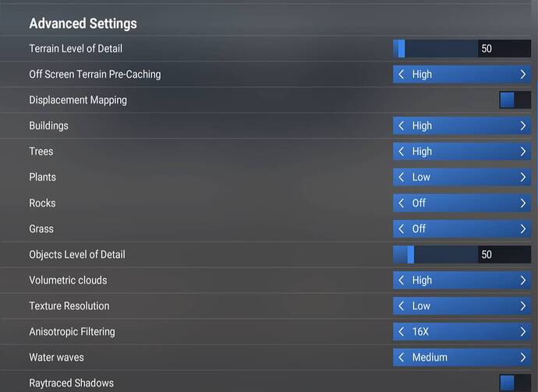Toggle Raytraced Shadows switch
This screenshot has height=392, width=538.
tap(515, 383)
